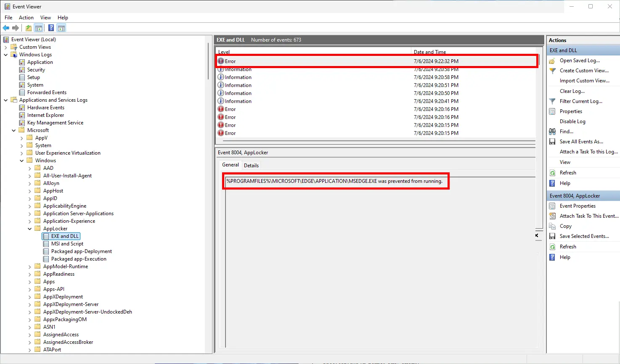
Task: Click the blue Help icon in the toolbar
Action: tap(51, 28)
